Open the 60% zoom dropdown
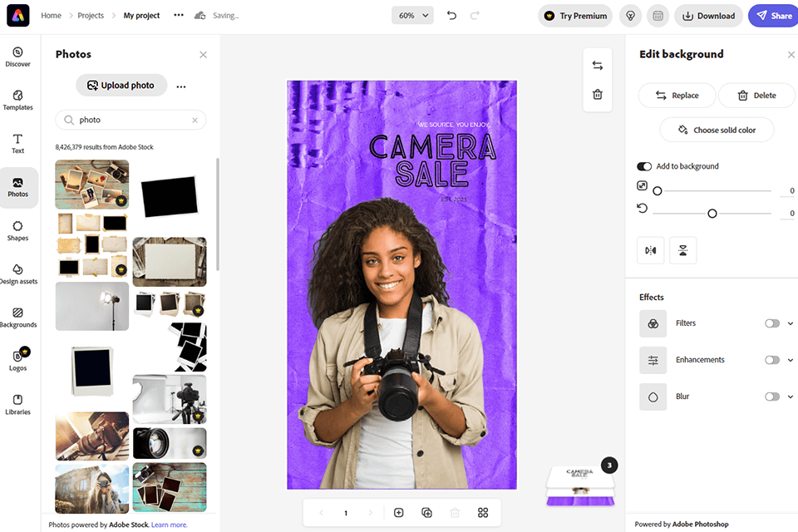The width and height of the screenshot is (798, 532). pos(413,16)
